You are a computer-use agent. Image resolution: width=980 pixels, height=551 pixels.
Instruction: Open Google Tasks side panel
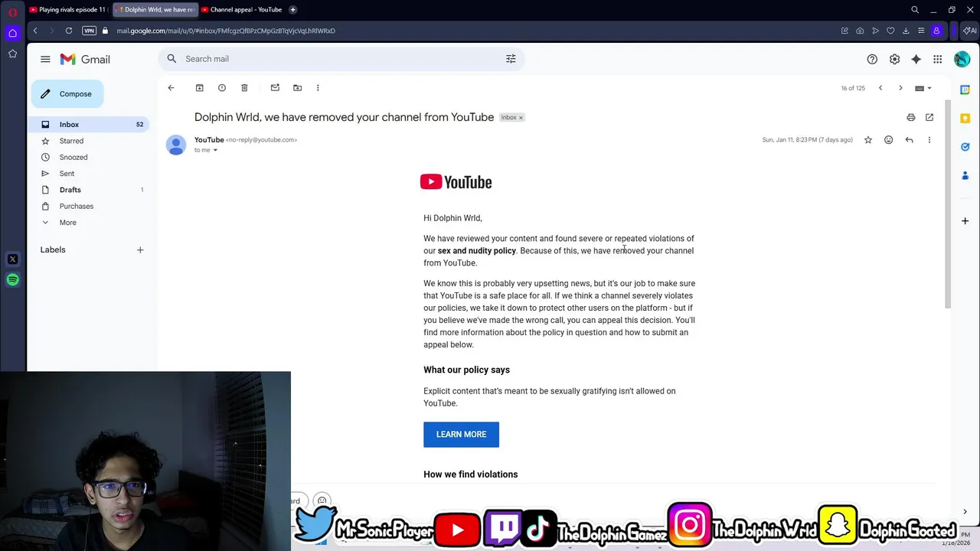pyautogui.click(x=965, y=146)
